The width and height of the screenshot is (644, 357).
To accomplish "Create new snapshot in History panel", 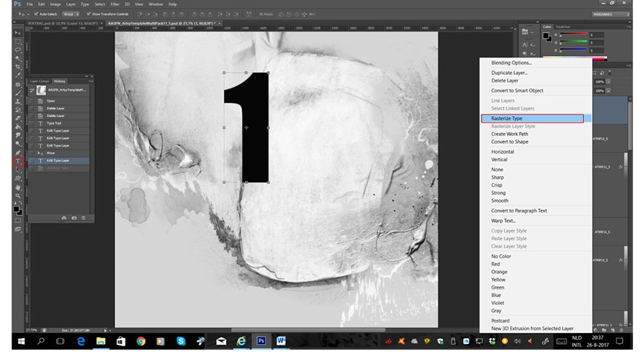I will point(74,218).
